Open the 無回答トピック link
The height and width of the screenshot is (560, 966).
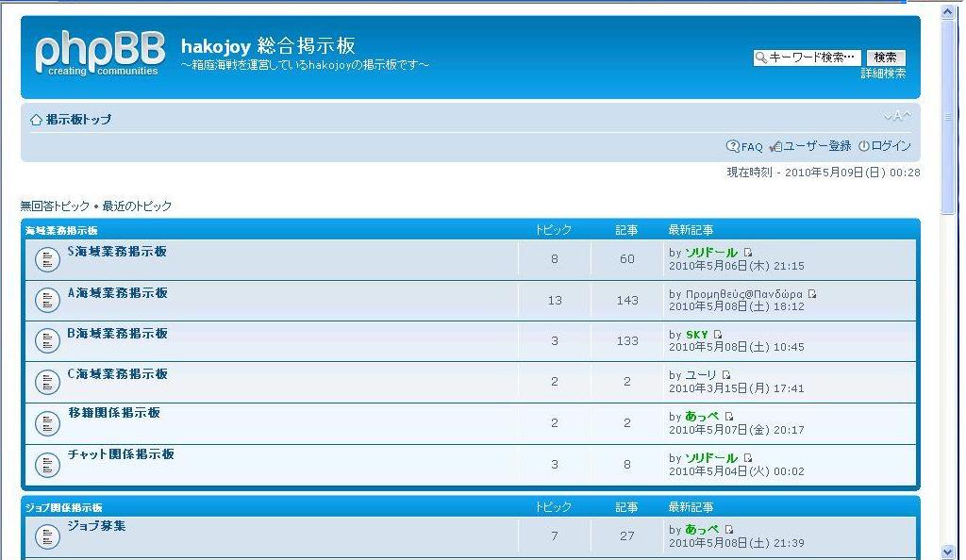coord(55,206)
